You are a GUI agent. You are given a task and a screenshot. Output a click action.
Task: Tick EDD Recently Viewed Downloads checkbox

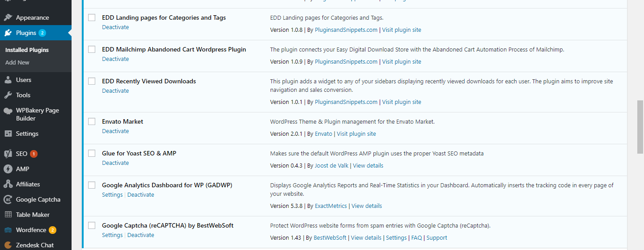pyautogui.click(x=92, y=81)
